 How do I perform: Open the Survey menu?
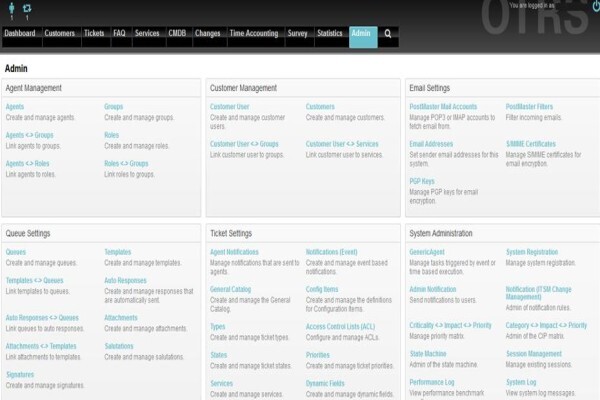[298, 33]
